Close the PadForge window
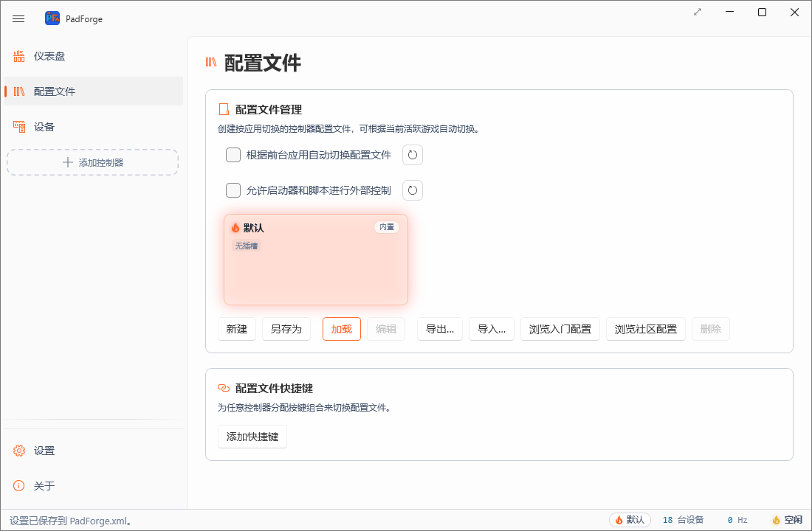Screen dimensions: 812x531 click(x=794, y=12)
